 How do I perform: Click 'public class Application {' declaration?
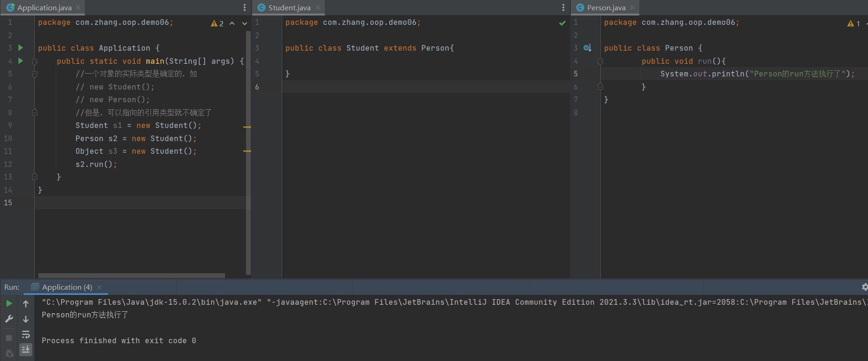[x=99, y=48]
